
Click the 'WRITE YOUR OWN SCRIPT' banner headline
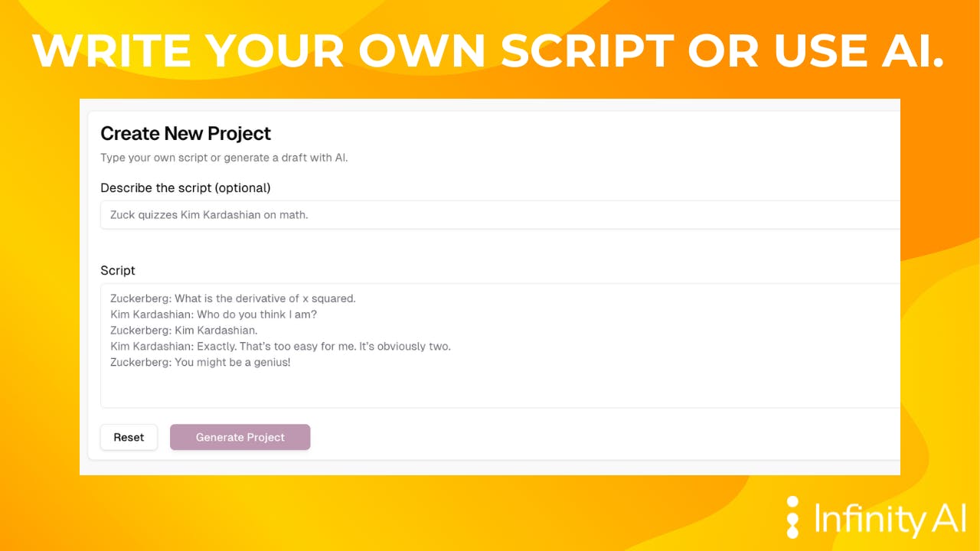coord(353,51)
